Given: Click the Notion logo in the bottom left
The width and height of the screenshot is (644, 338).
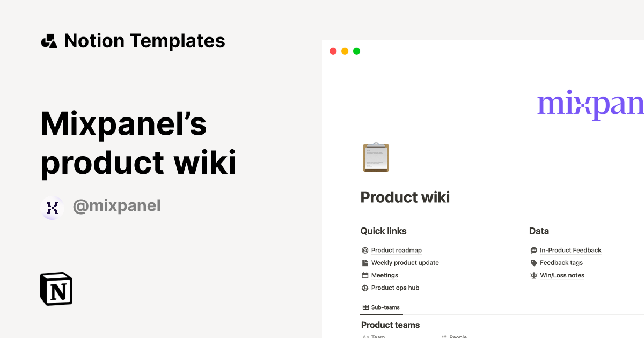Looking at the screenshot, I should pos(56,289).
